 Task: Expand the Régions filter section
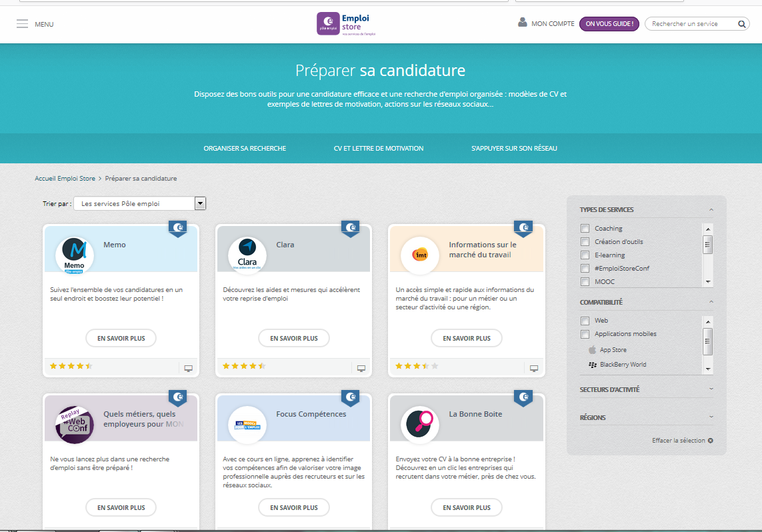point(645,417)
